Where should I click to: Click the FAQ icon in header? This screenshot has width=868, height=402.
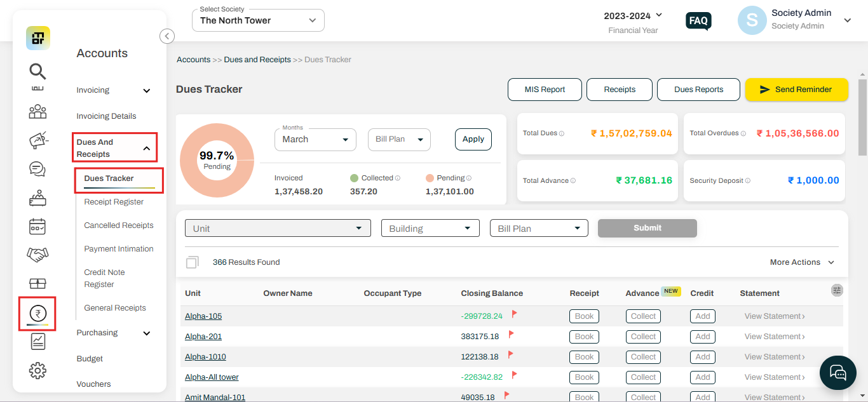[698, 21]
